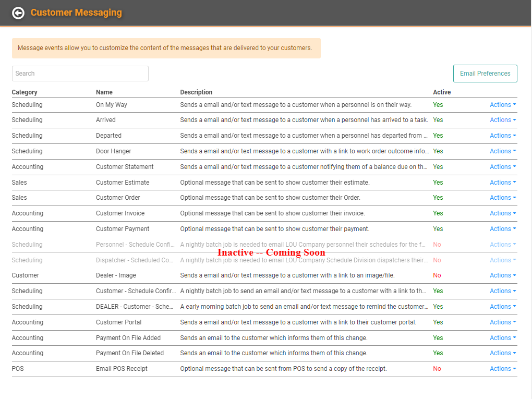
Task: Select the Customer Order name cell
Action: 118,198
